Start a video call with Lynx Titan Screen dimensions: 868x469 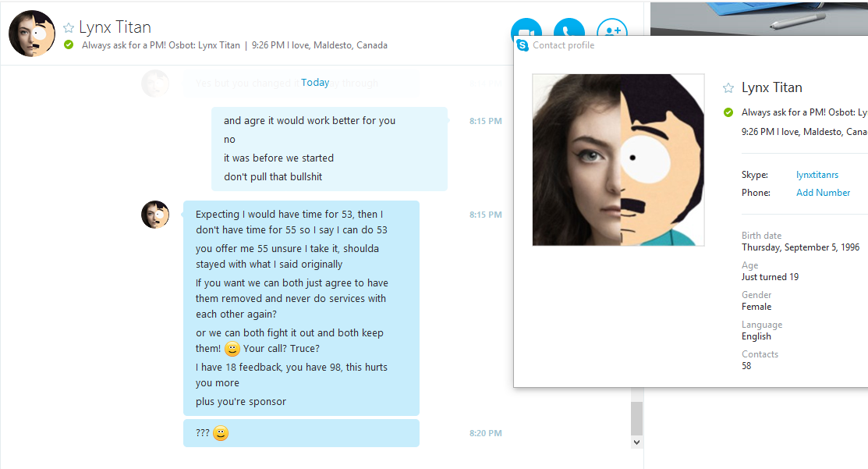click(x=526, y=27)
